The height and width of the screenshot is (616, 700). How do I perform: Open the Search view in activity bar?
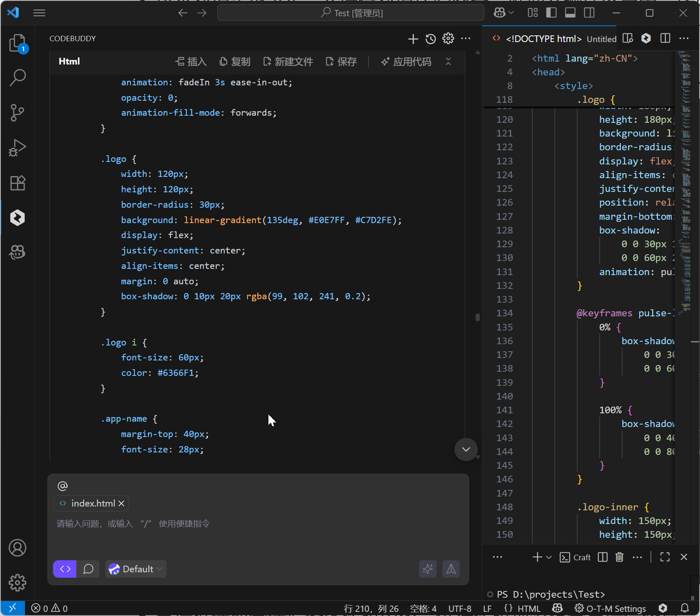[17, 77]
